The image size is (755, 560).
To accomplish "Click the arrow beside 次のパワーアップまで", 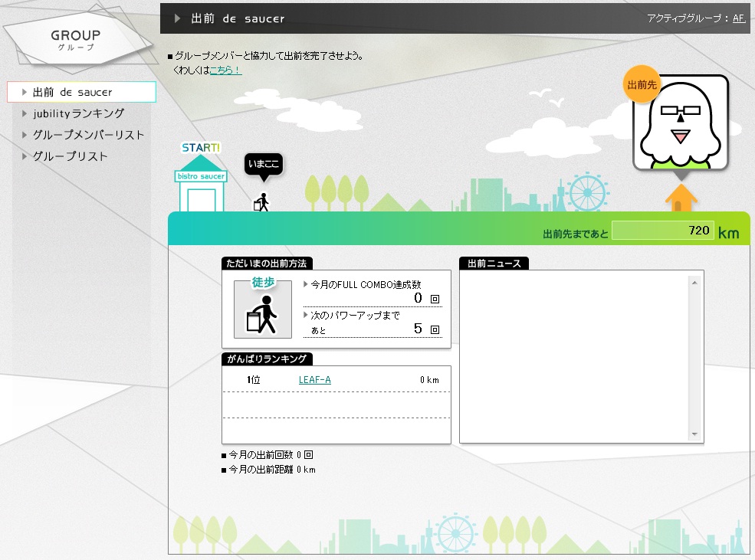I will tap(307, 315).
